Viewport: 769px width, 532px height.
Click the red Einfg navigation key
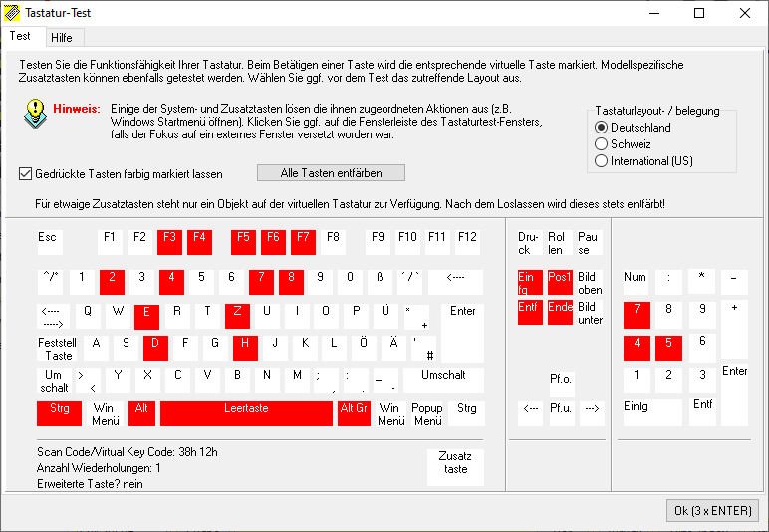click(x=530, y=282)
